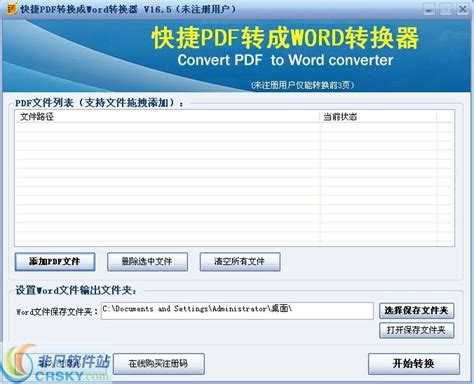Image resolution: width=474 pixels, height=384 pixels.
Task: Click the application icon in title bar
Action: tap(12, 9)
